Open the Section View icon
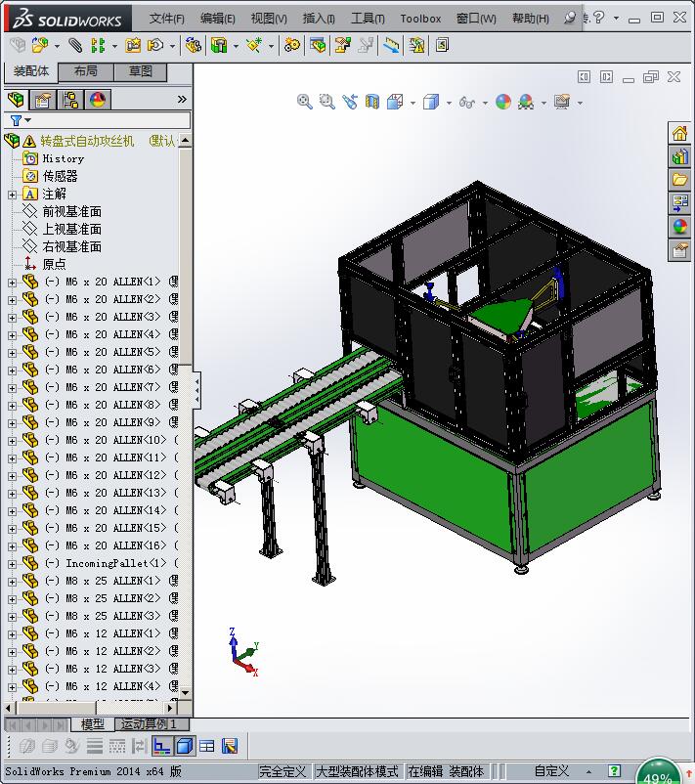 pyautogui.click(x=372, y=102)
